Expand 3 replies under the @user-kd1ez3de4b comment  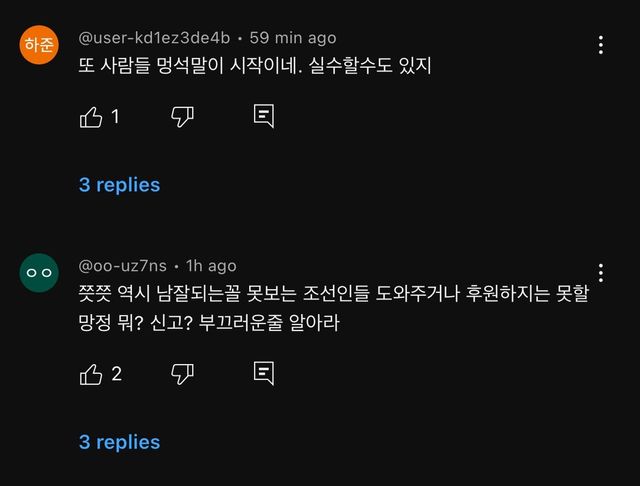point(119,185)
